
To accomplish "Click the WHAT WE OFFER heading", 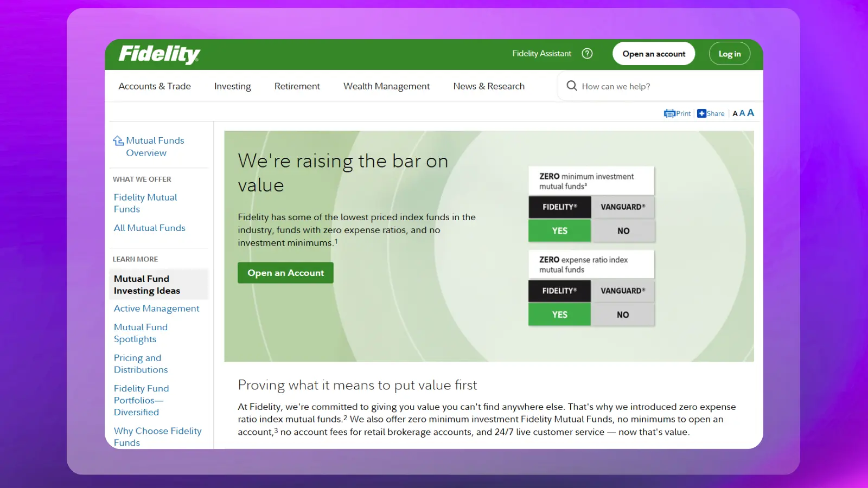I will 142,179.
